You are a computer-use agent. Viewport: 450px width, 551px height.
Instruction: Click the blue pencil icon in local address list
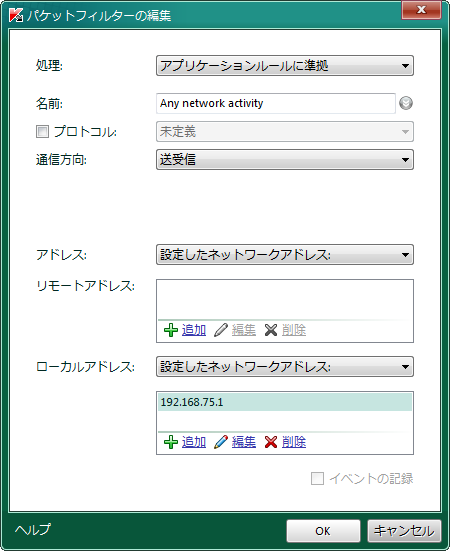221,442
